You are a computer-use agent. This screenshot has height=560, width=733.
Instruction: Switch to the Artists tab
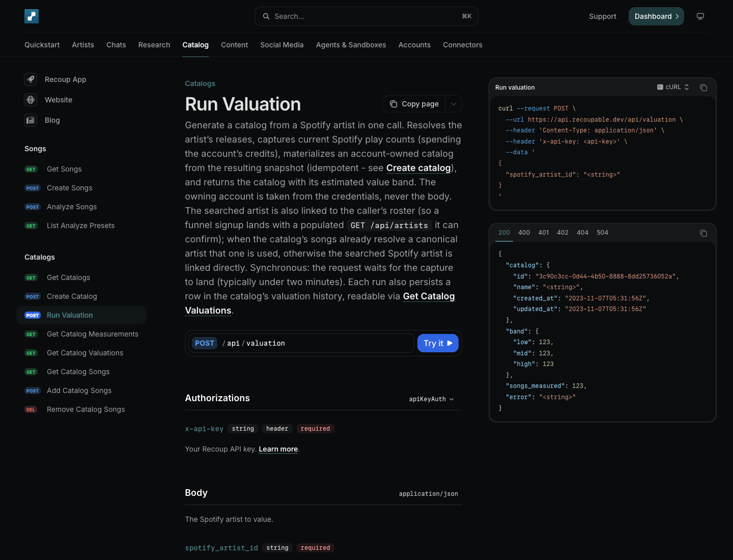tap(83, 45)
